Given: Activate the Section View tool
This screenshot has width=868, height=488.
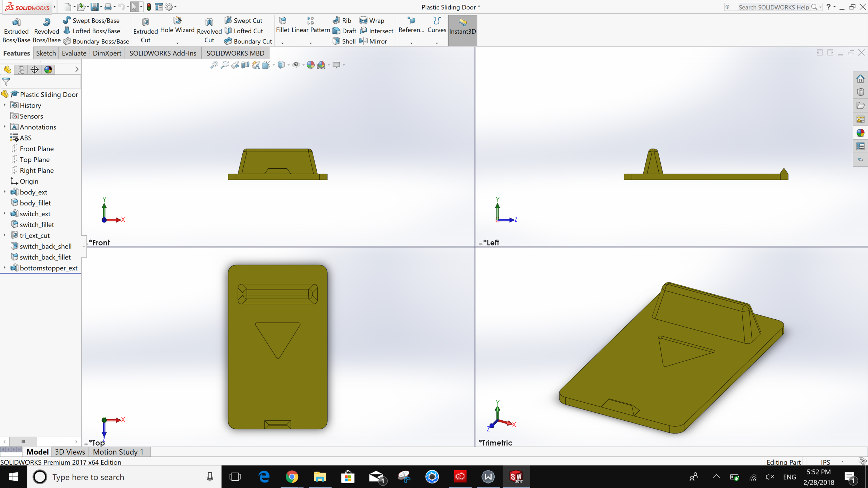Looking at the screenshot, I should [x=245, y=65].
